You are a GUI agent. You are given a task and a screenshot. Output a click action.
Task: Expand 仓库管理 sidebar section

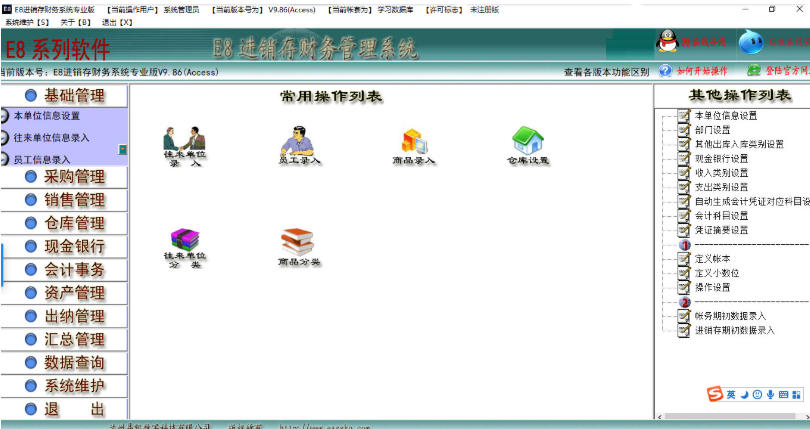[x=64, y=223]
